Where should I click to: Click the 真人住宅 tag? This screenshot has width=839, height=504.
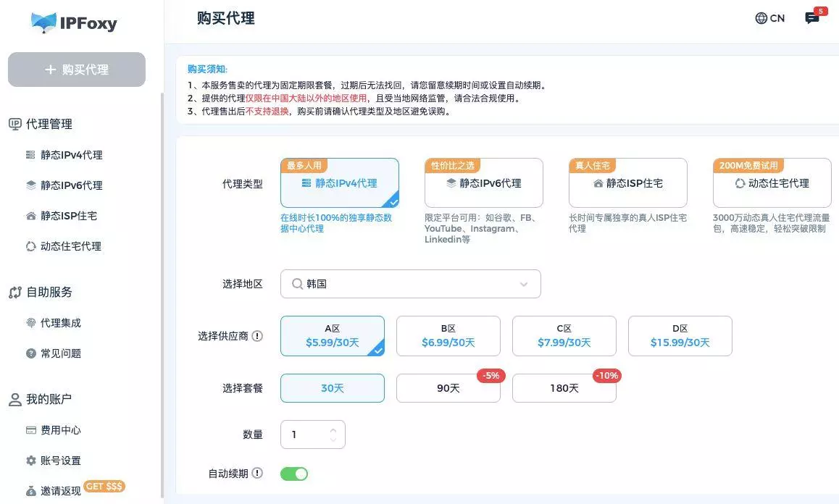[x=593, y=165]
